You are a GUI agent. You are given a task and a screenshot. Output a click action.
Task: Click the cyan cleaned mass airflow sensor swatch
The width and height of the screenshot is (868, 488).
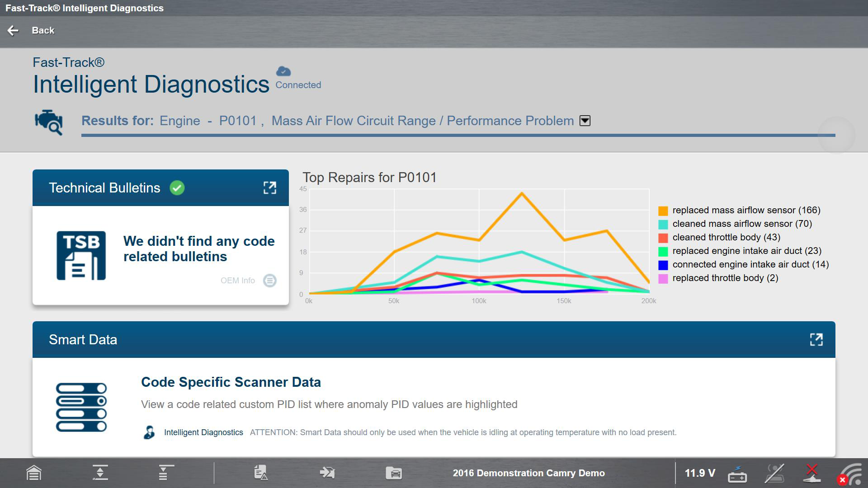(x=663, y=224)
